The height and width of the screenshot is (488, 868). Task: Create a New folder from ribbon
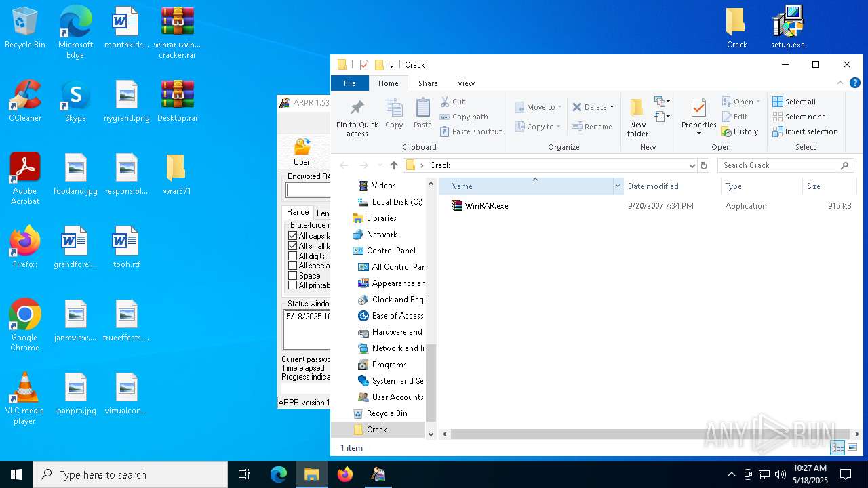point(637,117)
